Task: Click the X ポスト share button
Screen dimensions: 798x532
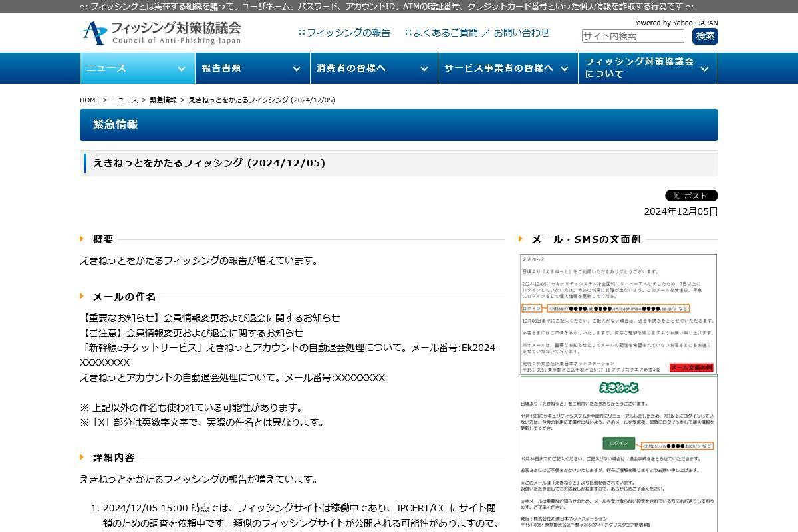Action: click(x=692, y=196)
